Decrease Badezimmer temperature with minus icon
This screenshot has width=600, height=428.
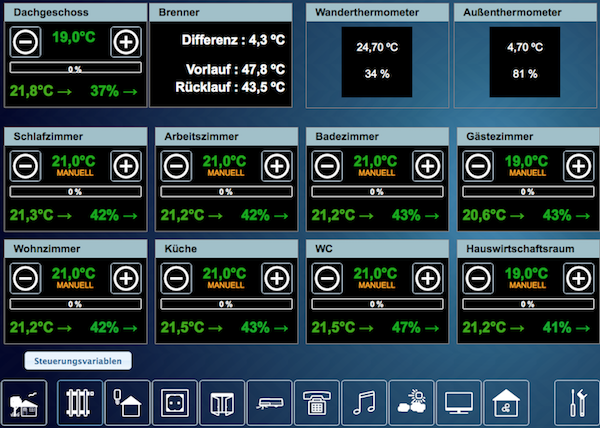pyautogui.click(x=327, y=166)
